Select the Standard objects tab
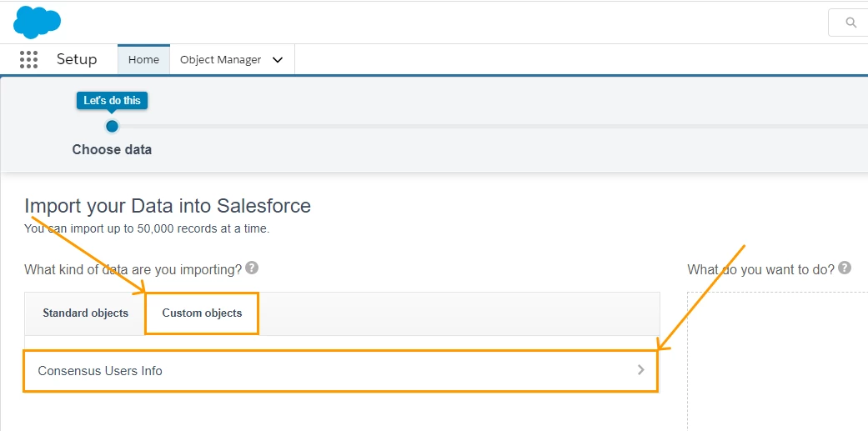868x431 pixels. point(85,313)
